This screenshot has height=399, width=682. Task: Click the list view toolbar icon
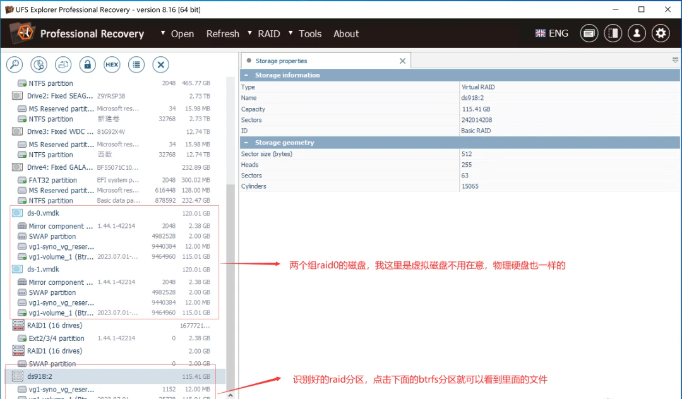(136, 65)
